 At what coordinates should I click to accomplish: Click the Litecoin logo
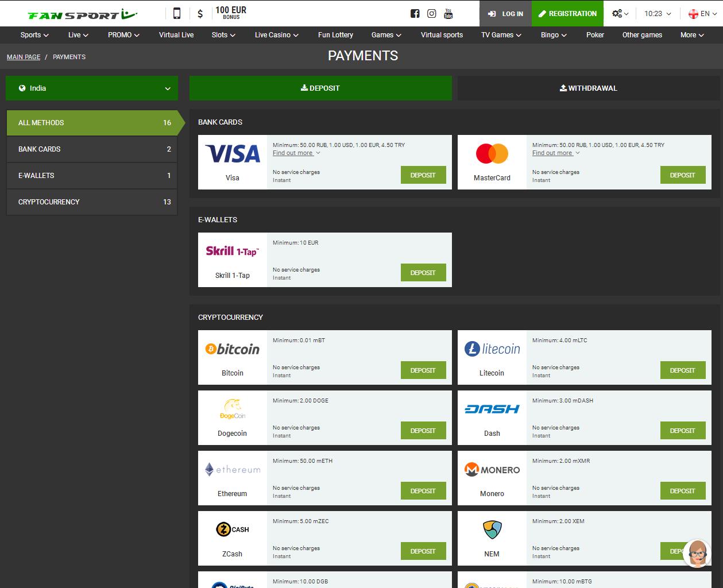[492, 349]
